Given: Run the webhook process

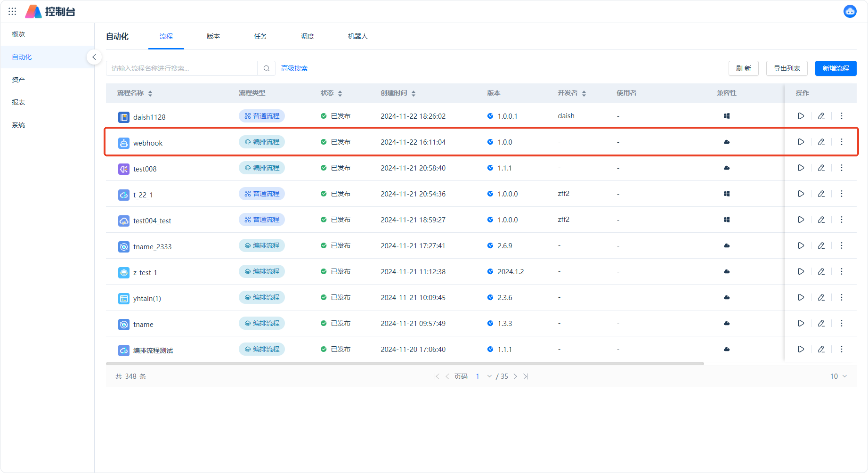Looking at the screenshot, I should [801, 142].
